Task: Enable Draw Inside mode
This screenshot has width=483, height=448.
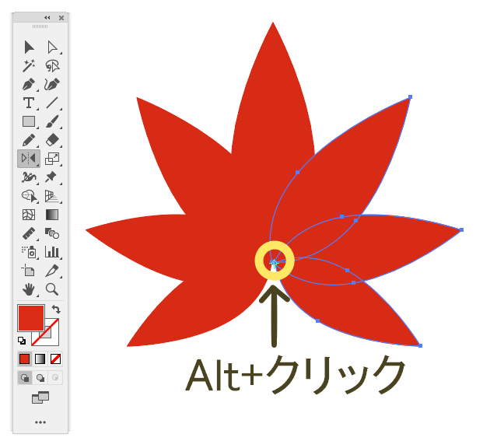Action: point(55,377)
